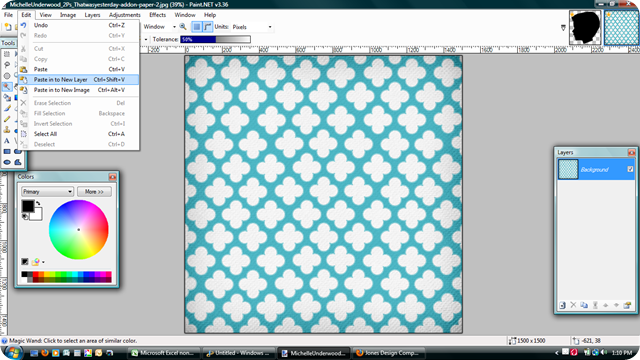Select the Ellipse shape tool
This screenshot has height=360, width=640.
7,162
